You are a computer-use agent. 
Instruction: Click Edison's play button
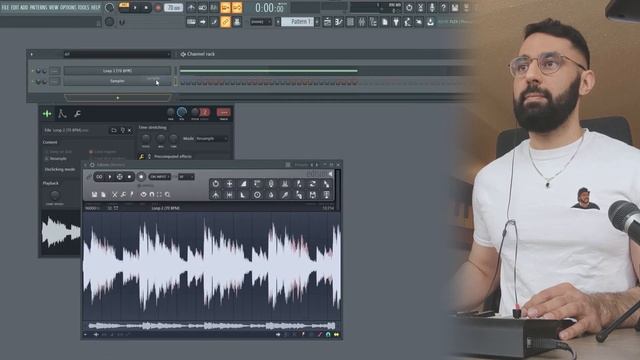109,177
